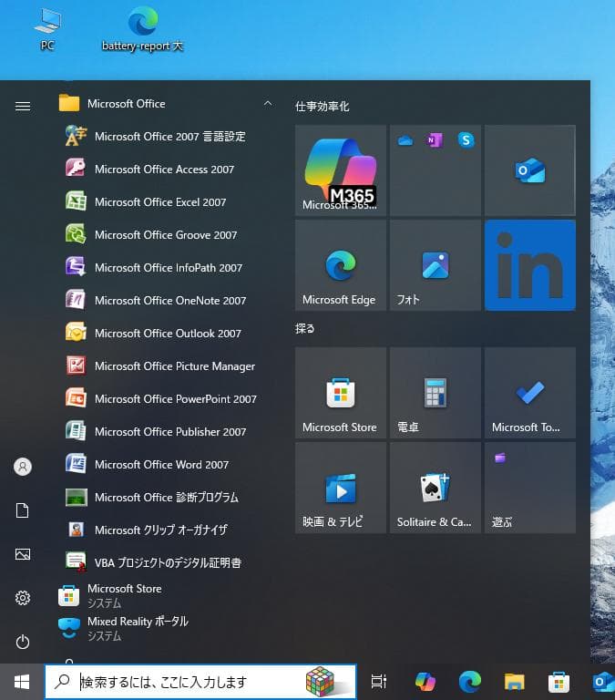Open the Microsoft Store tile
The width and height of the screenshot is (615, 700).
pos(341,393)
